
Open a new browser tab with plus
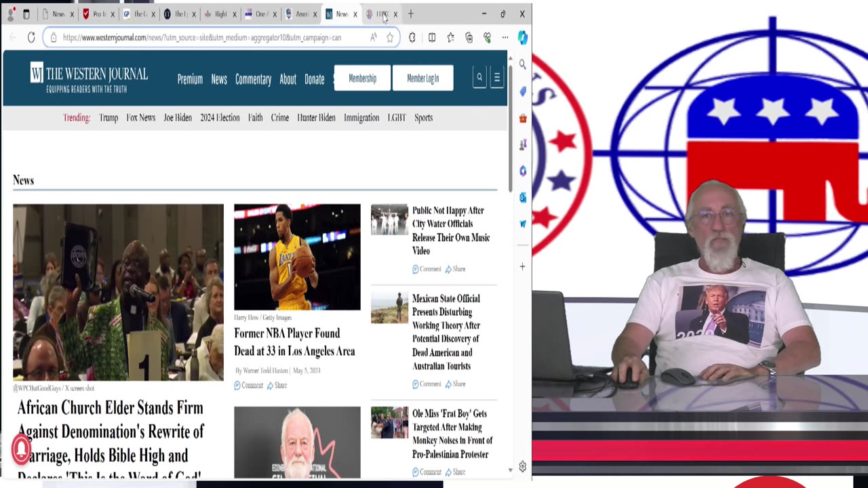click(410, 14)
